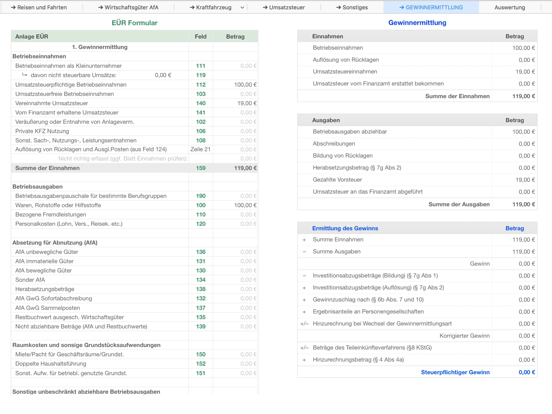Select Miete/Pacht für Geschäftsräume label
This screenshot has height=414, width=552.
click(69, 354)
